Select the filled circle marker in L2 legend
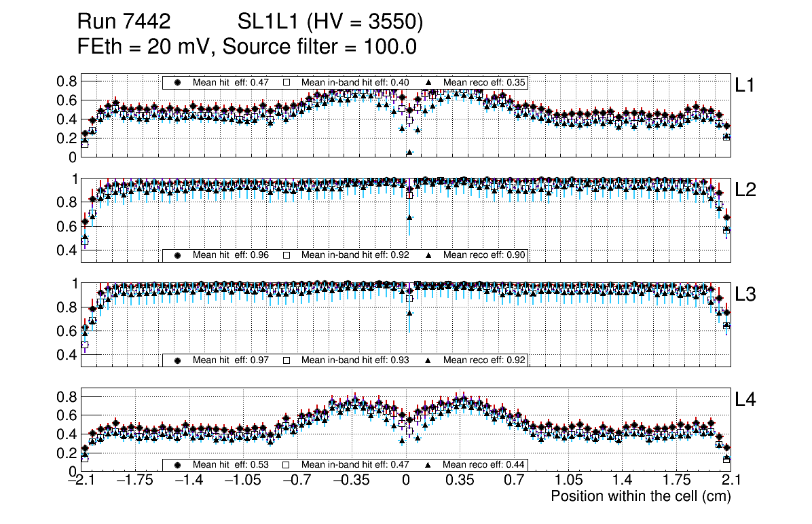 [179, 255]
